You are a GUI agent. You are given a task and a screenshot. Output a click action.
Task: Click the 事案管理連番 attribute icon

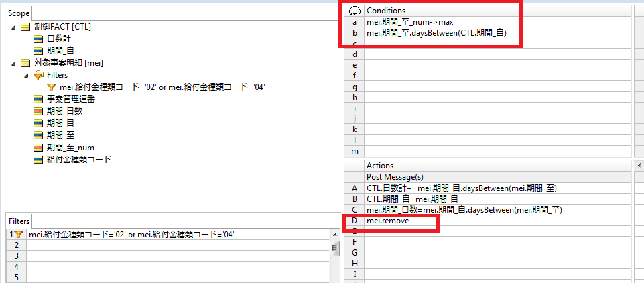39,99
